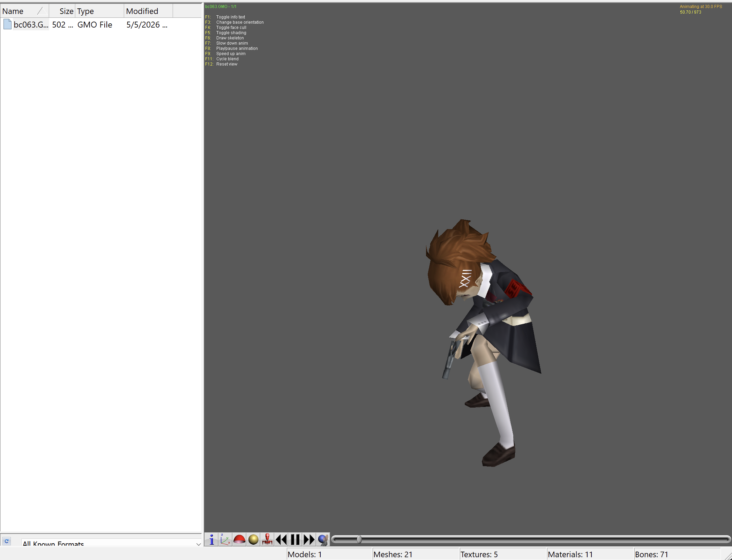Click the '50.70 / 973' frame counter text
This screenshot has height=560, width=732.
pyautogui.click(x=690, y=12)
